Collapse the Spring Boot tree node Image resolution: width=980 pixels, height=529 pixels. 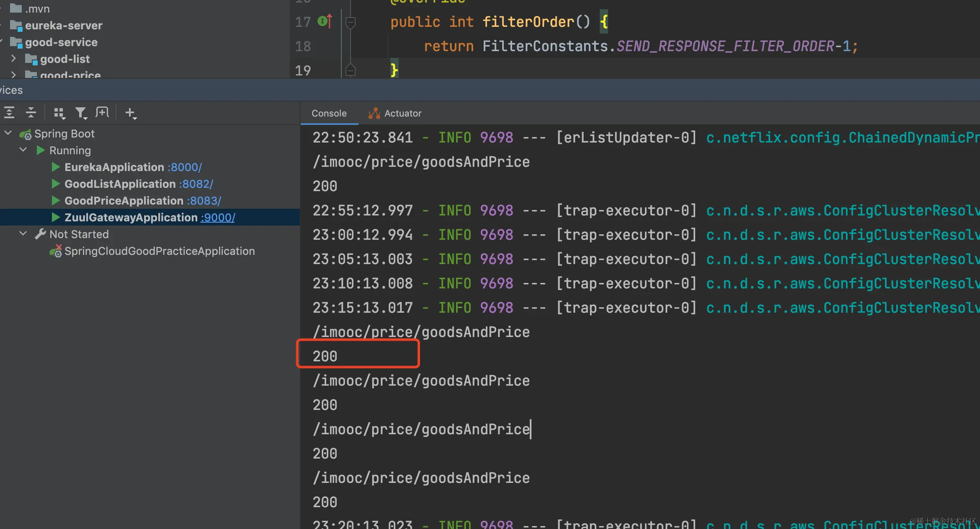click(x=8, y=133)
